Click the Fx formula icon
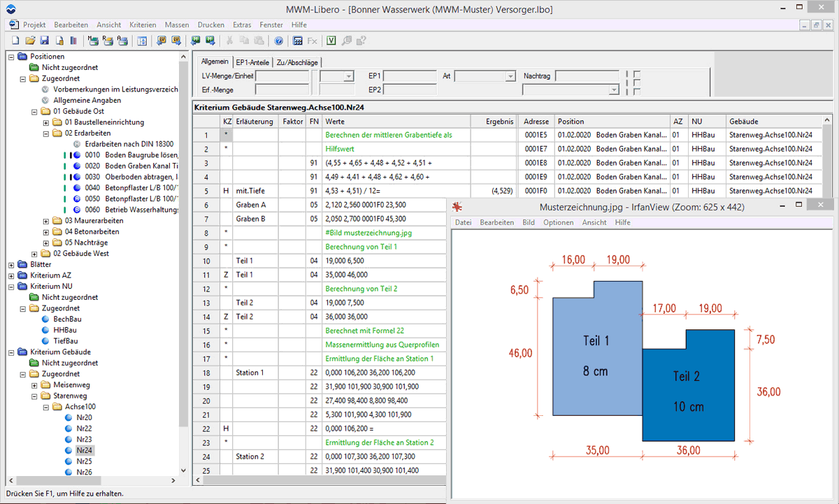Screen dimensions: 839x504 (312, 41)
